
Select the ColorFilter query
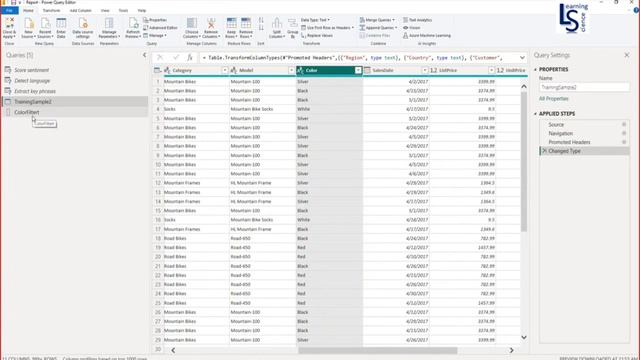[x=76, y=112]
